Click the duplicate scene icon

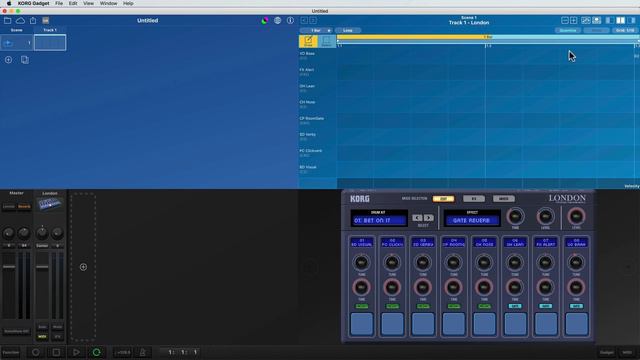pos(24,60)
